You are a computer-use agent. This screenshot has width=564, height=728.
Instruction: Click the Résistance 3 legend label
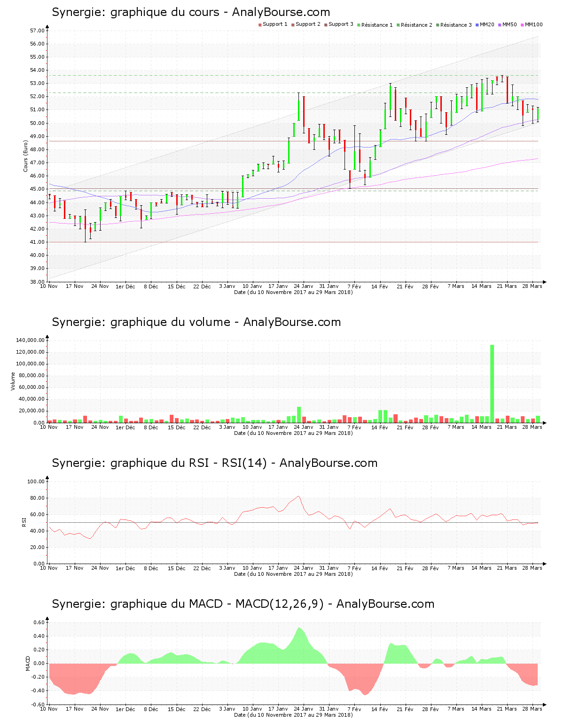(456, 25)
